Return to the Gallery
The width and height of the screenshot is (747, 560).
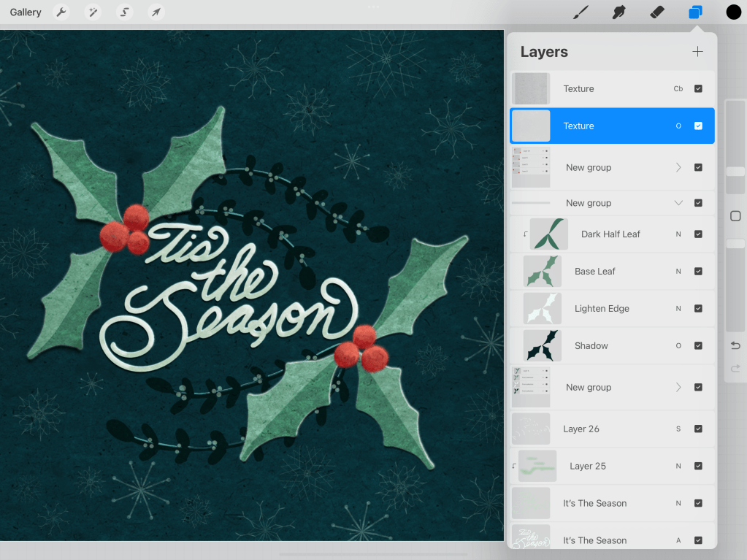click(x=26, y=12)
